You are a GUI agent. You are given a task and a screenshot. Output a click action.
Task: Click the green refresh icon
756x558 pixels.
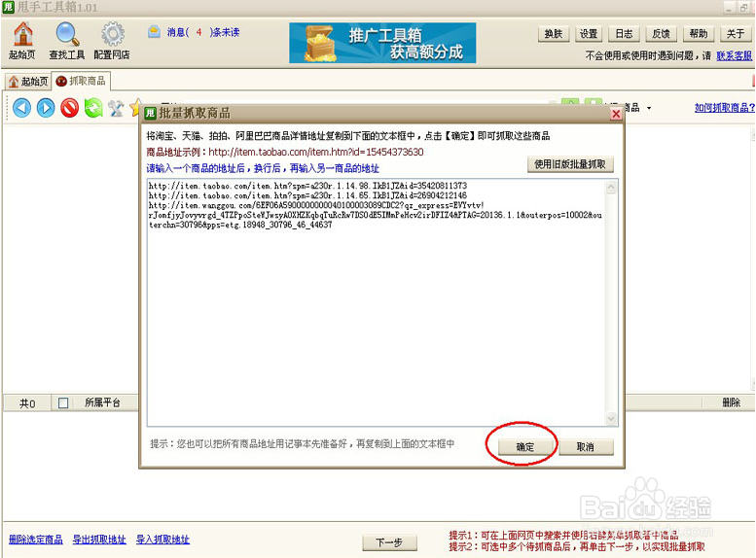click(x=93, y=108)
